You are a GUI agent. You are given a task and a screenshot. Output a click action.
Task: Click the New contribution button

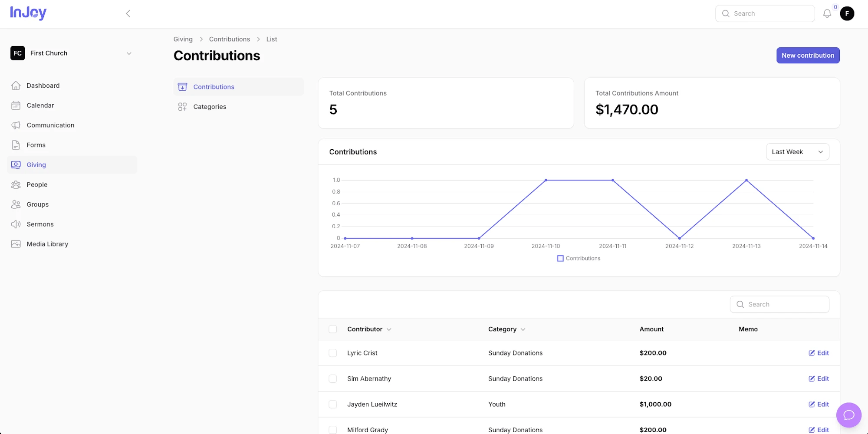808,55
